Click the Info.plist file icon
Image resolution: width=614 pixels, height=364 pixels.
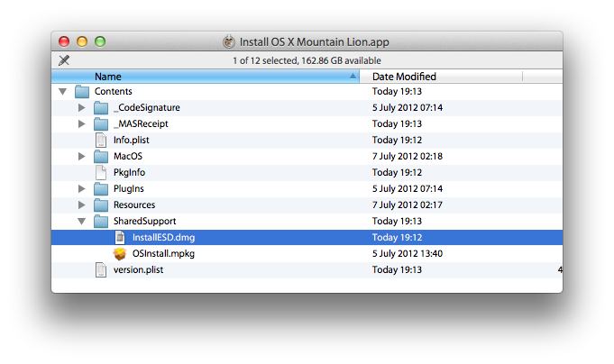[101, 141]
